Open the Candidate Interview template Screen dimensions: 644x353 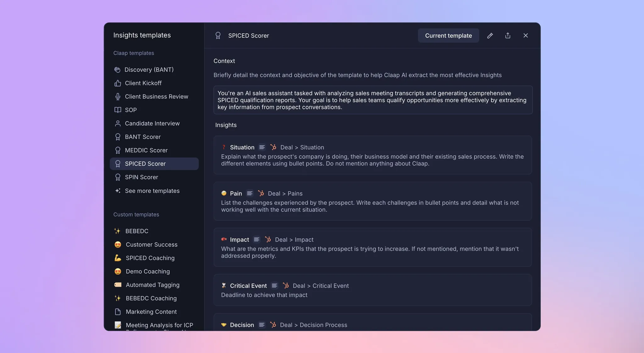point(152,123)
